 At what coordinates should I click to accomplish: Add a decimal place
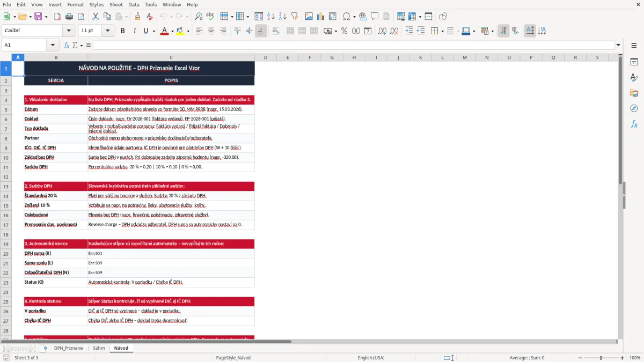tap(383, 31)
